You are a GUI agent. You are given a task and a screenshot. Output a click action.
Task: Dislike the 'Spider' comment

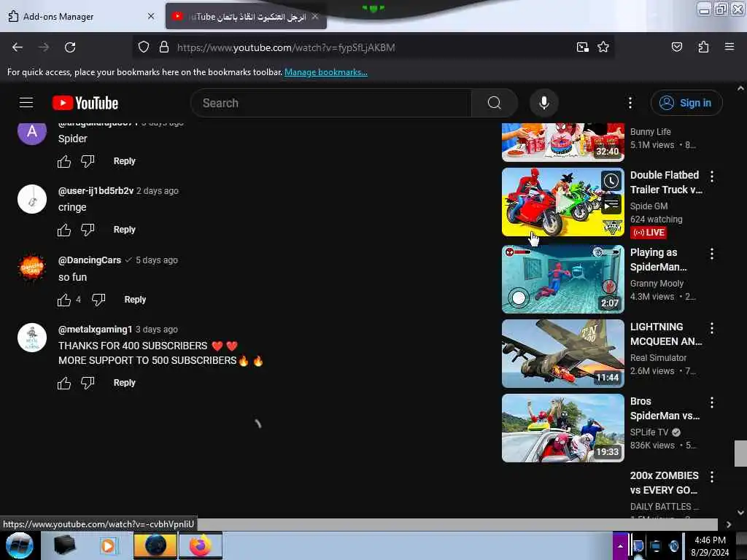[x=88, y=161]
